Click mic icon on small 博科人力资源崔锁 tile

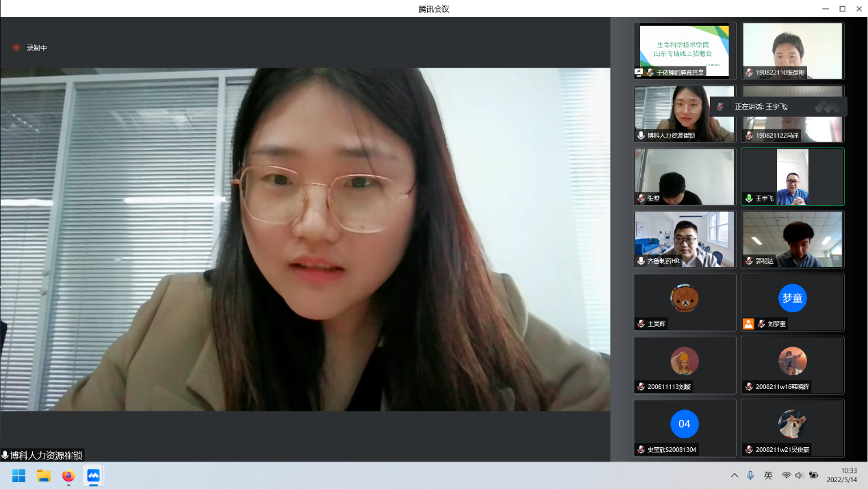tap(641, 136)
